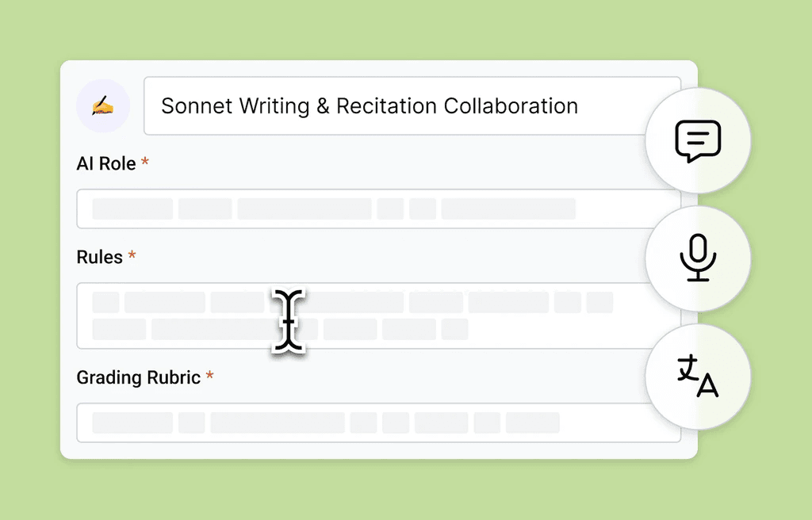Click the word Sonnet in the title
This screenshot has height=520, width=812.
click(x=195, y=106)
